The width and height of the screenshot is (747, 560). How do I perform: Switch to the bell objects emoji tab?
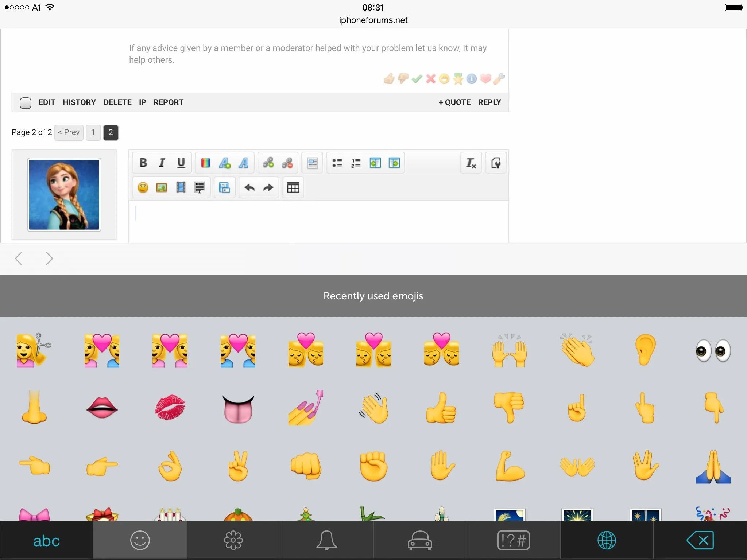pyautogui.click(x=326, y=540)
